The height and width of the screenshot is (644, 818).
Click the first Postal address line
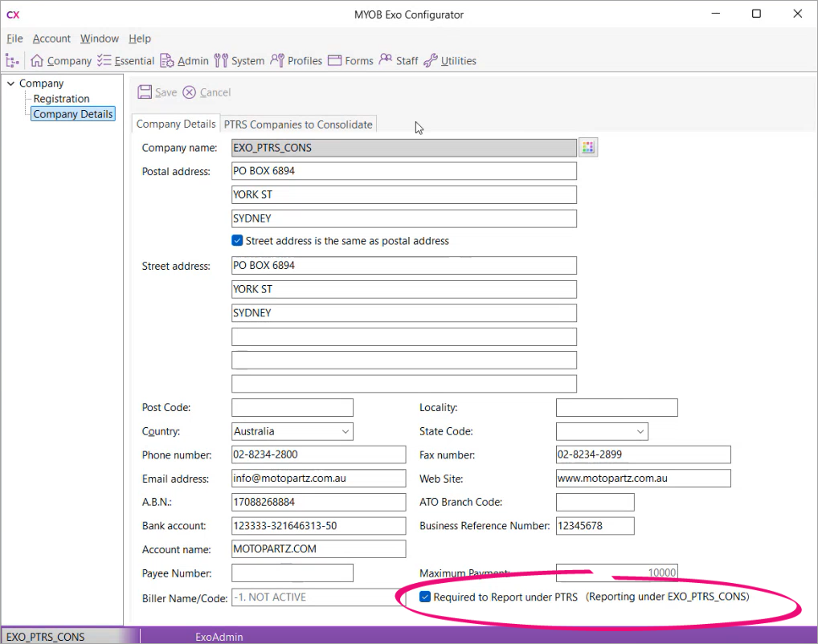click(404, 171)
